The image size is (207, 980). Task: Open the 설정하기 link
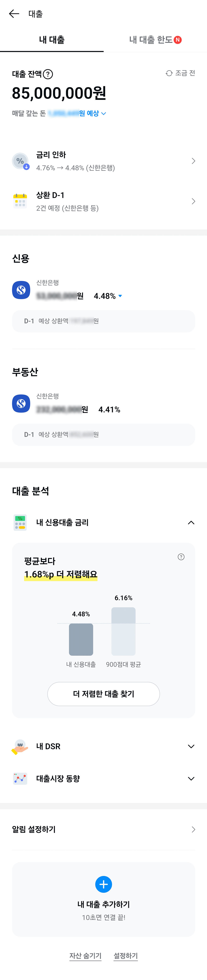(126, 956)
